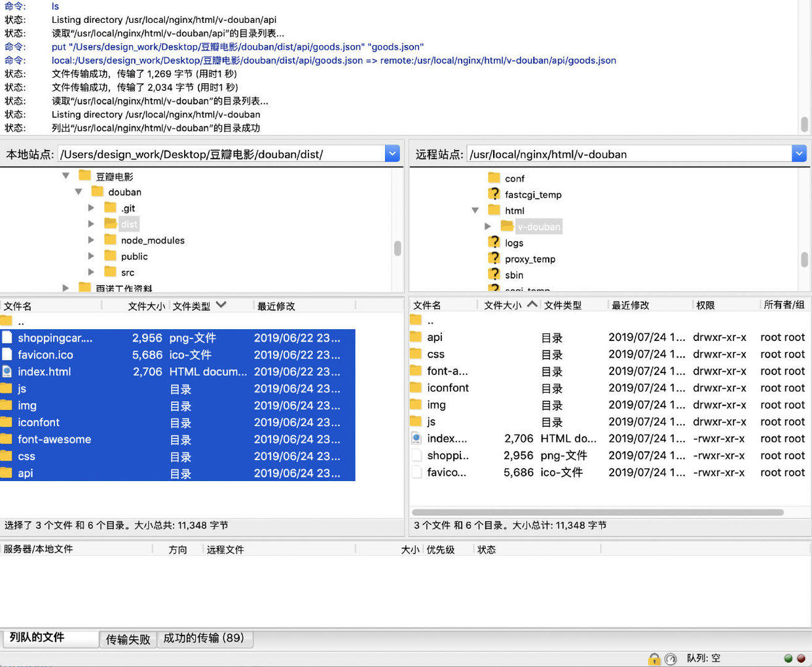Click remote site path input field
Image resolution: width=812 pixels, height=667 pixels.
click(629, 154)
